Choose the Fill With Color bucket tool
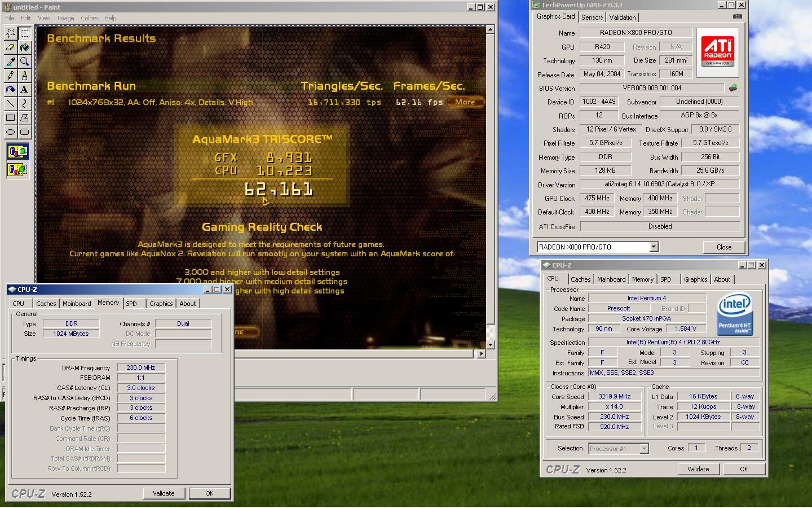 click(24, 47)
